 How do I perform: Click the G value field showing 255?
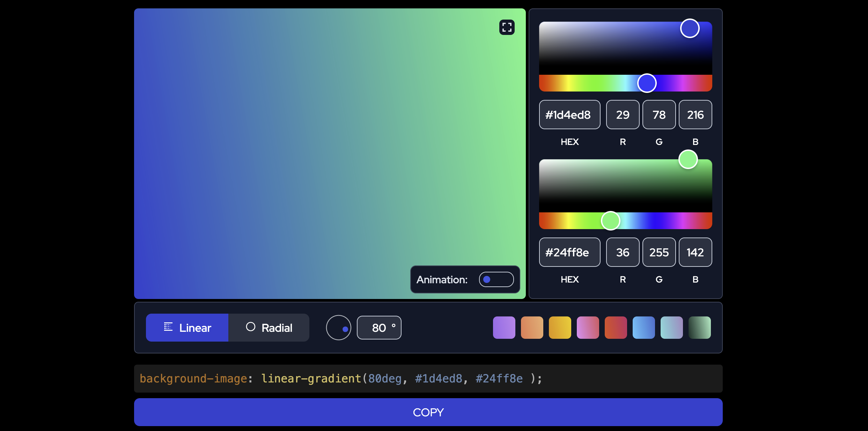click(659, 252)
